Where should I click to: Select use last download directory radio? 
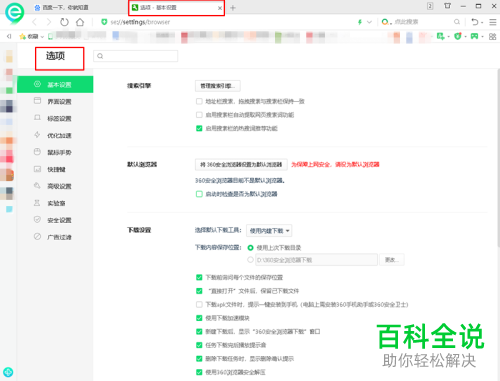coord(250,248)
